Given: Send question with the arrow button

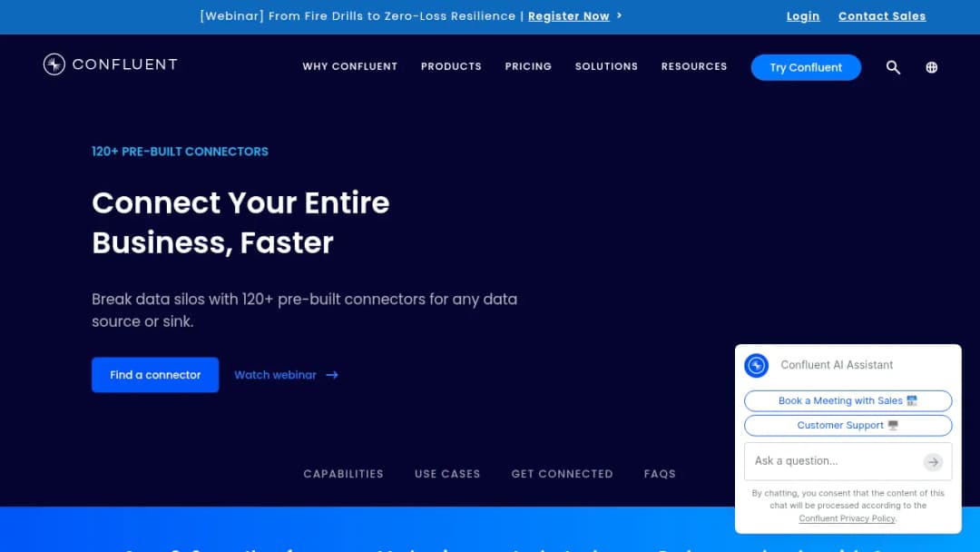Looking at the screenshot, I should 933,462.
